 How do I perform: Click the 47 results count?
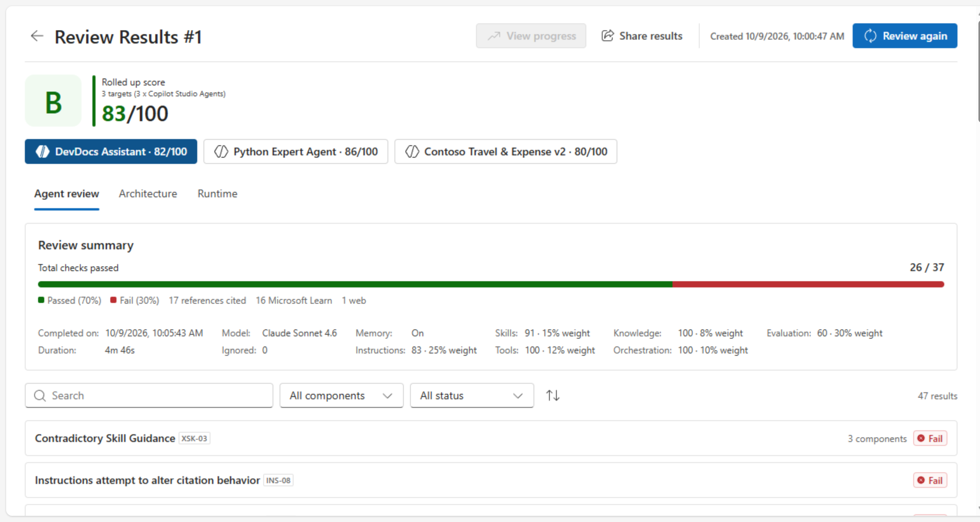pyautogui.click(x=937, y=396)
